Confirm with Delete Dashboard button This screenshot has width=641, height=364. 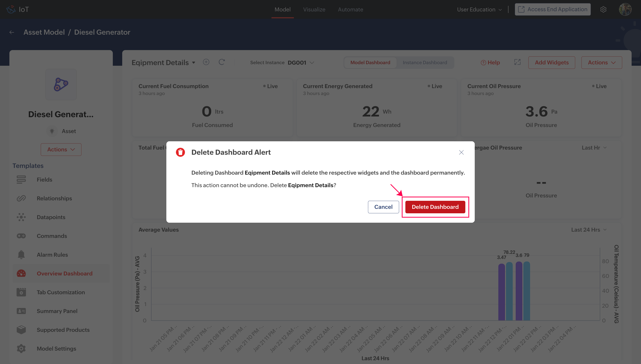point(435,207)
